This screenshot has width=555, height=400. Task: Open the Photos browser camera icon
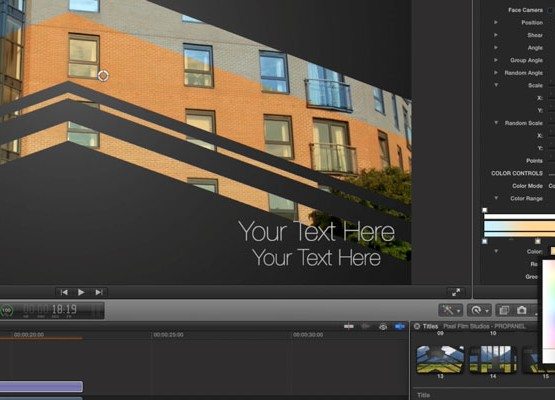pos(522,310)
